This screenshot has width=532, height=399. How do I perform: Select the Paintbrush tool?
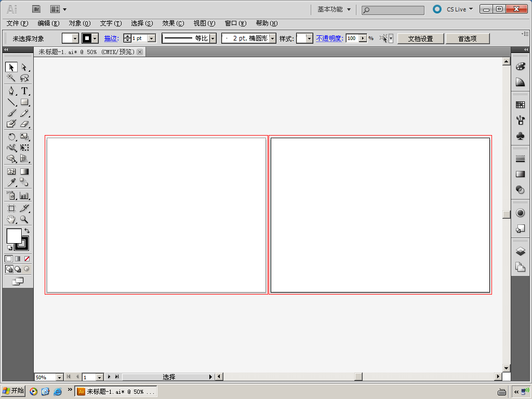(x=11, y=113)
